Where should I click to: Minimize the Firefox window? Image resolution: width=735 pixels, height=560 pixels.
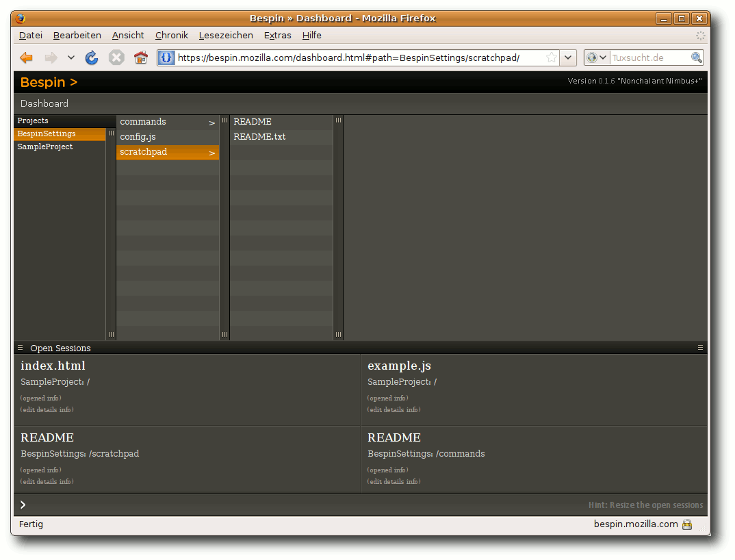[x=663, y=18]
